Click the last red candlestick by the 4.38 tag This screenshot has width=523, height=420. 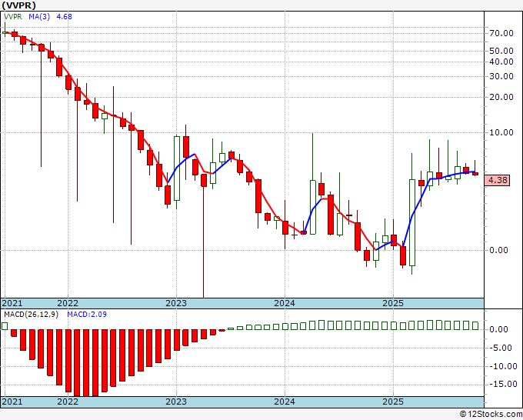click(x=475, y=174)
